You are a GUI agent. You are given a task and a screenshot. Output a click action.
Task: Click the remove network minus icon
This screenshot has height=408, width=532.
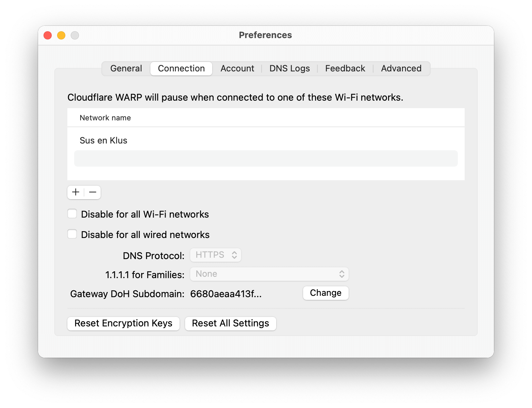(92, 192)
